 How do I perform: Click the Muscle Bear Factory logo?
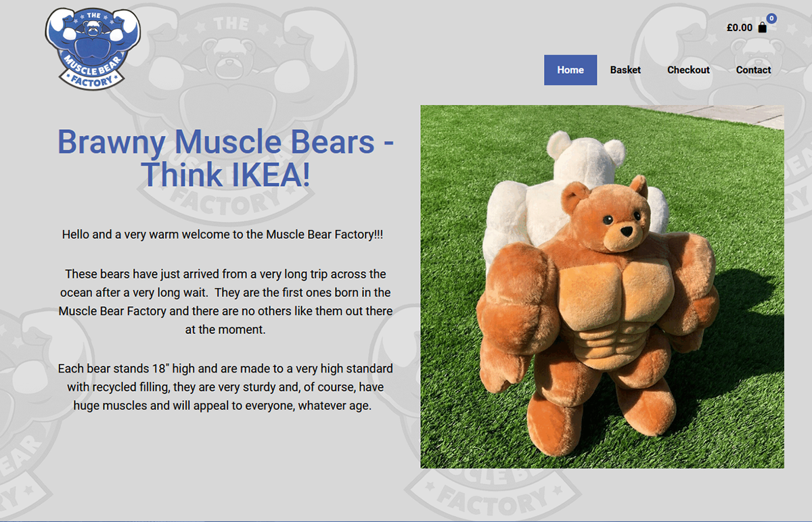pos(93,48)
